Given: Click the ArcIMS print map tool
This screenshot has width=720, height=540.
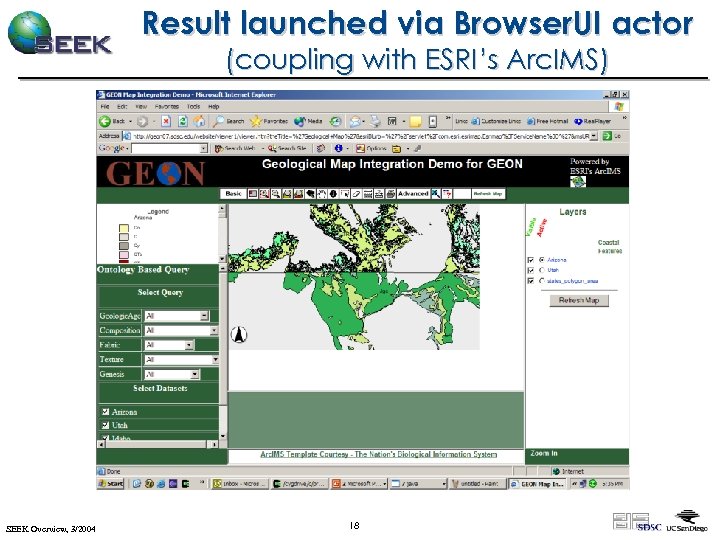Looking at the screenshot, I should pyautogui.click(x=391, y=194).
